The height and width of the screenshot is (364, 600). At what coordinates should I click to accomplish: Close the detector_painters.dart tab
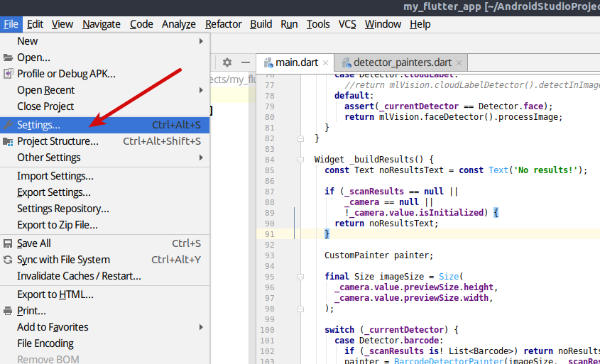(x=459, y=63)
